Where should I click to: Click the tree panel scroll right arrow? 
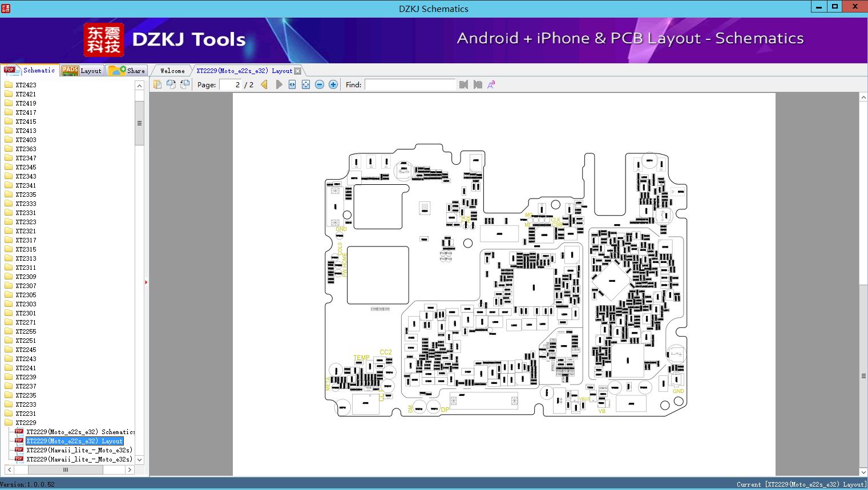point(130,470)
